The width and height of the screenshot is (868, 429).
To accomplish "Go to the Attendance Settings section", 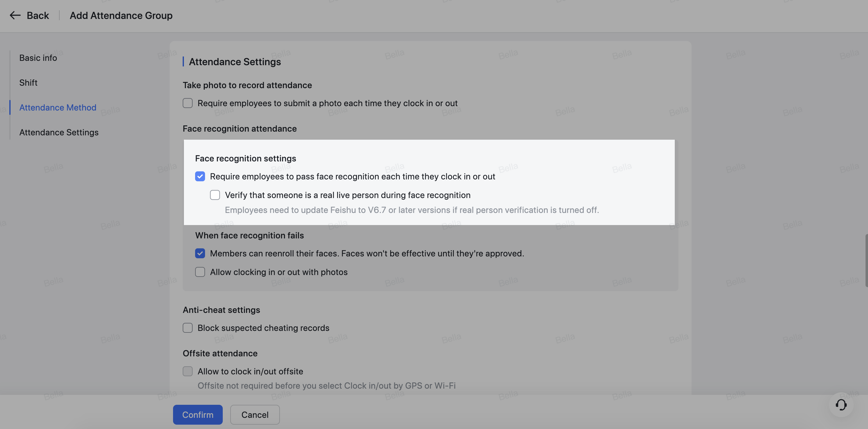I will 59,132.
